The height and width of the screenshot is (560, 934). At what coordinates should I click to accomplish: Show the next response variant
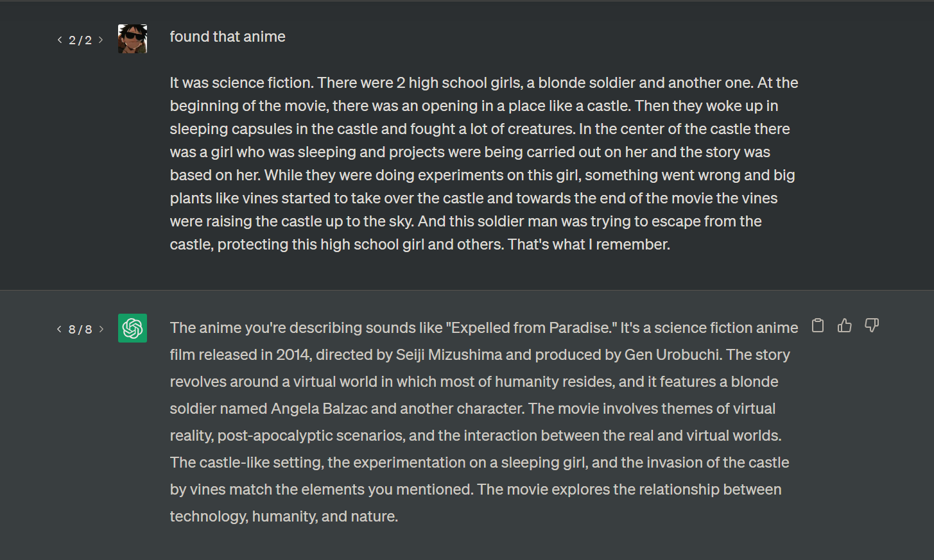point(101,329)
